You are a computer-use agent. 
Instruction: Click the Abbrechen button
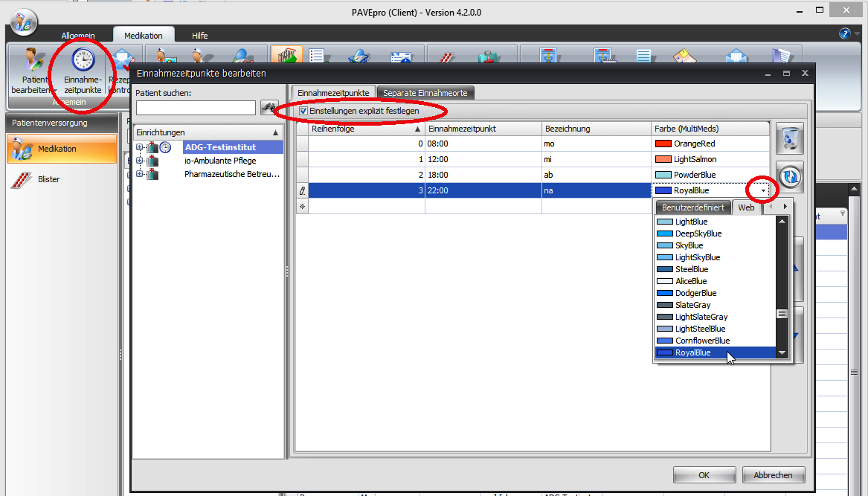[x=773, y=475]
